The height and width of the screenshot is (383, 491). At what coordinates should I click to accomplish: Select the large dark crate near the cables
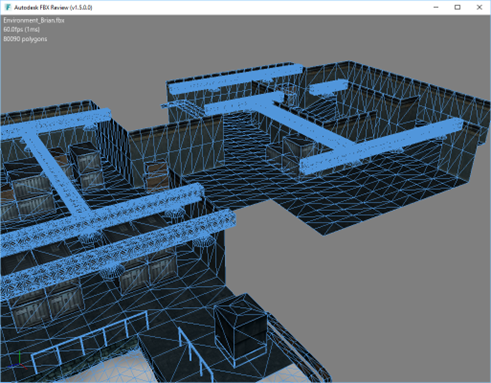coord(241,328)
